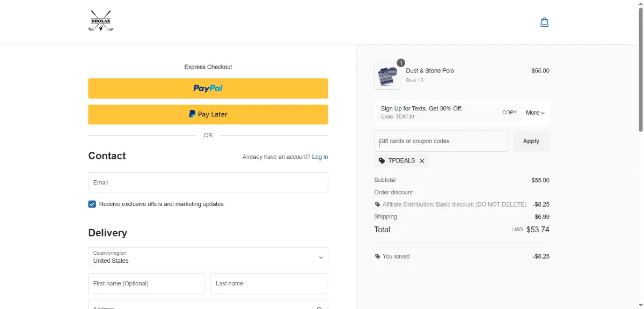This screenshot has width=644, height=309.
Task: Click the Dust & Stone Polo thumbnail
Action: (387, 76)
